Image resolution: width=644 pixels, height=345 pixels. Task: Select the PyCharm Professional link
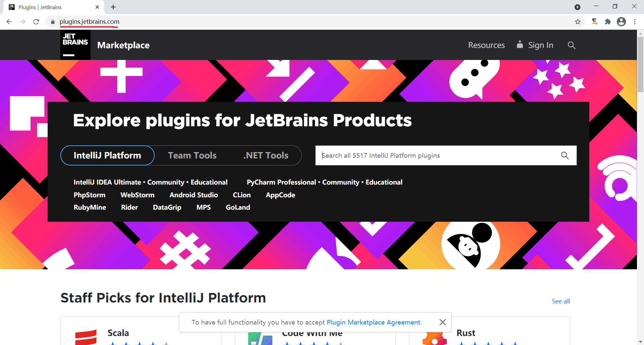281,182
